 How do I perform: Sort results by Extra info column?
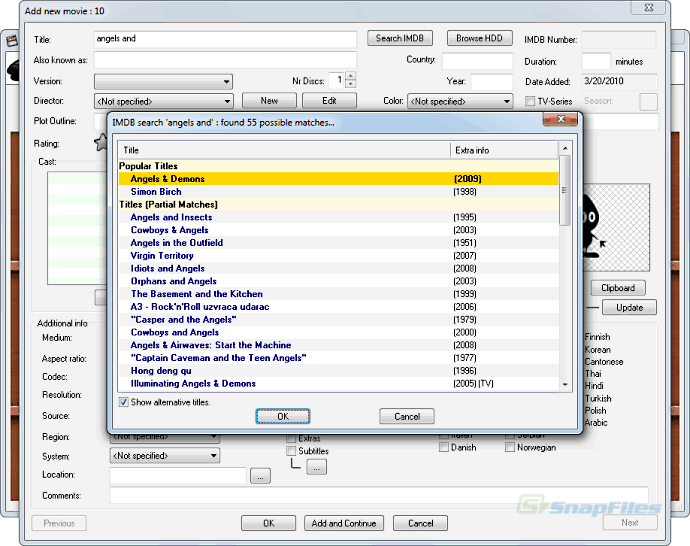click(x=504, y=150)
